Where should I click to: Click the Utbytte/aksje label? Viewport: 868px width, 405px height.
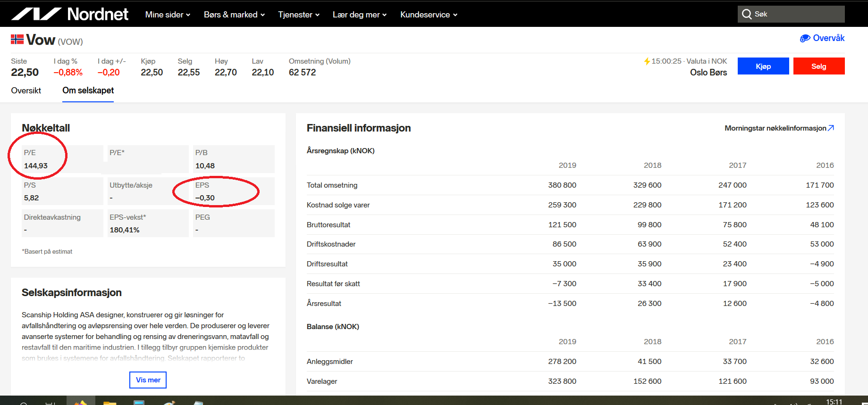pyautogui.click(x=131, y=185)
